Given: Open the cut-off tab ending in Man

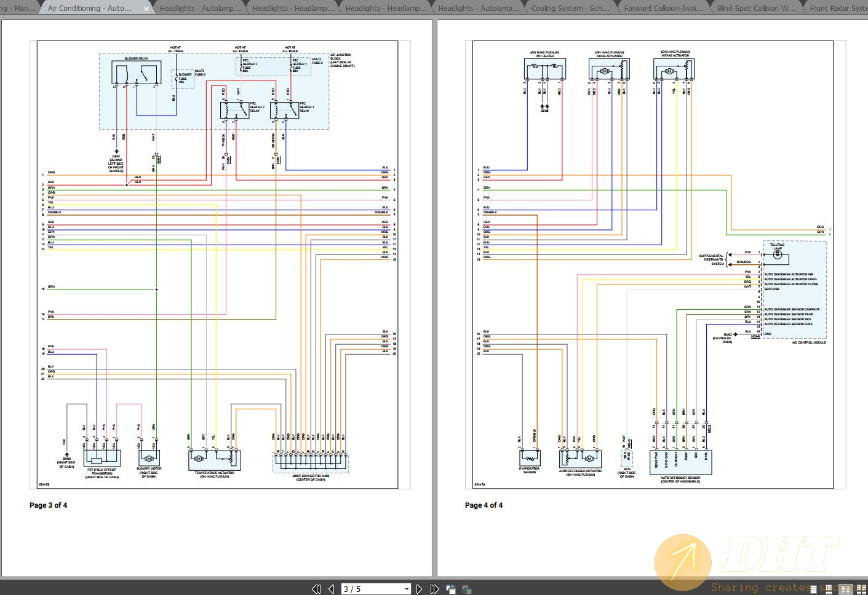Looking at the screenshot, I should [x=18, y=9].
